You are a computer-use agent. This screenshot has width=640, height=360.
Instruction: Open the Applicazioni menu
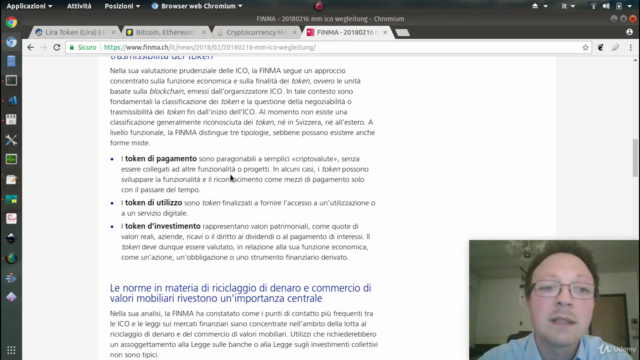tap(29, 6)
